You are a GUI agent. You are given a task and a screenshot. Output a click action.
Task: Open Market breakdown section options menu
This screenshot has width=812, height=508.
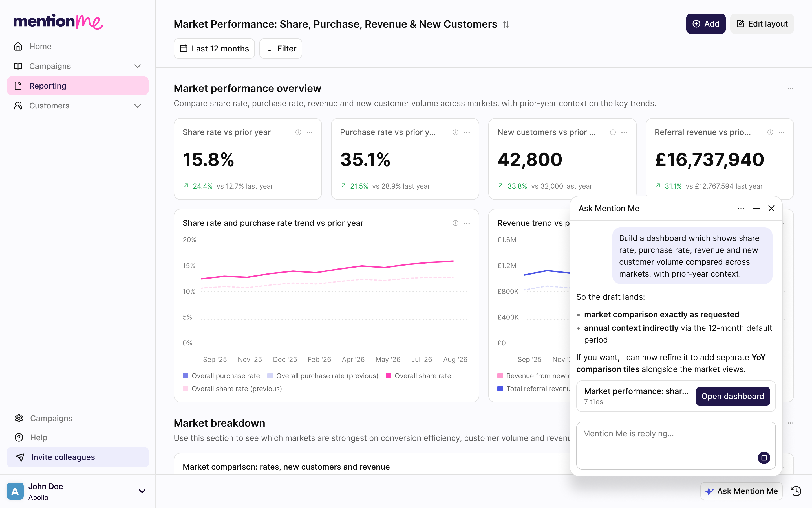(791, 423)
